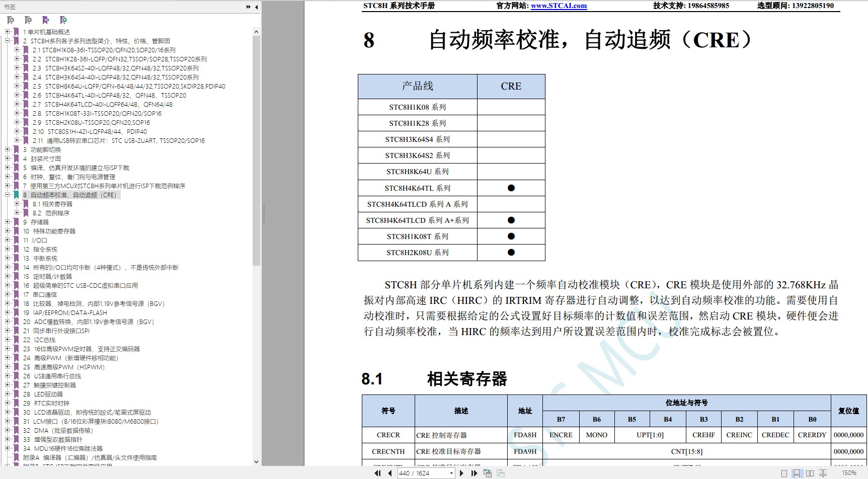The width and height of the screenshot is (868, 479).
Task: Click the CRECR register name cell
Action: [388, 435]
